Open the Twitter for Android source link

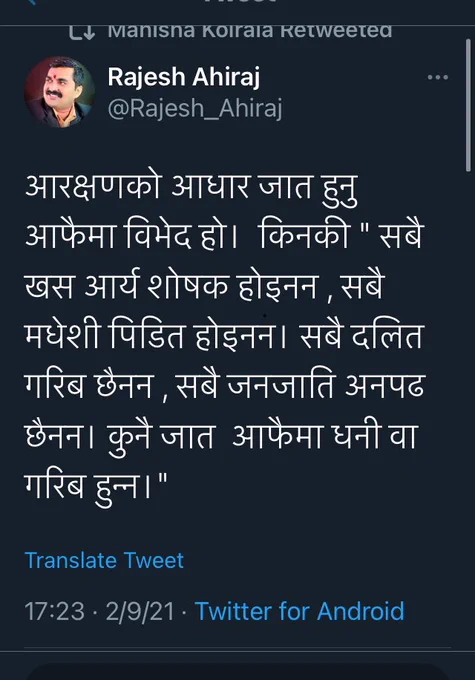point(299,611)
